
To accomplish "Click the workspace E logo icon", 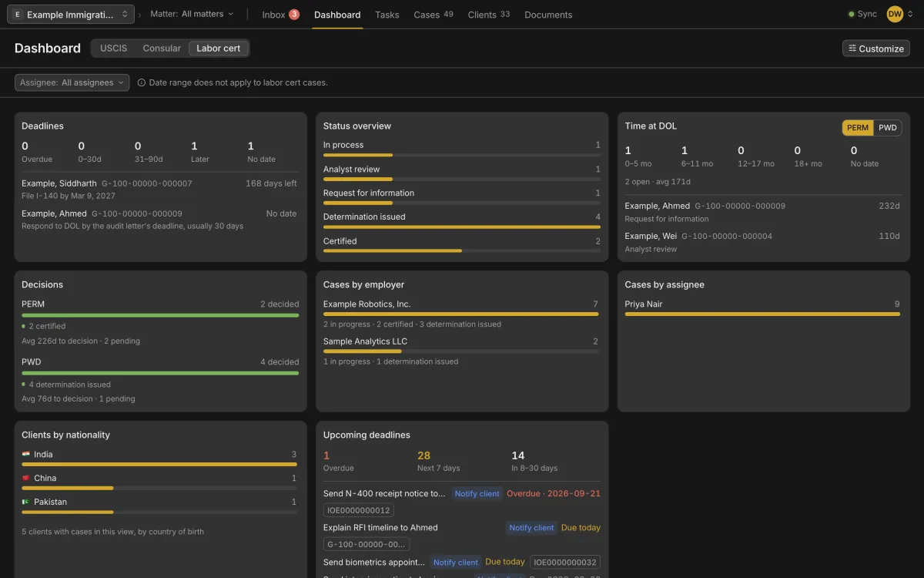I will point(18,15).
